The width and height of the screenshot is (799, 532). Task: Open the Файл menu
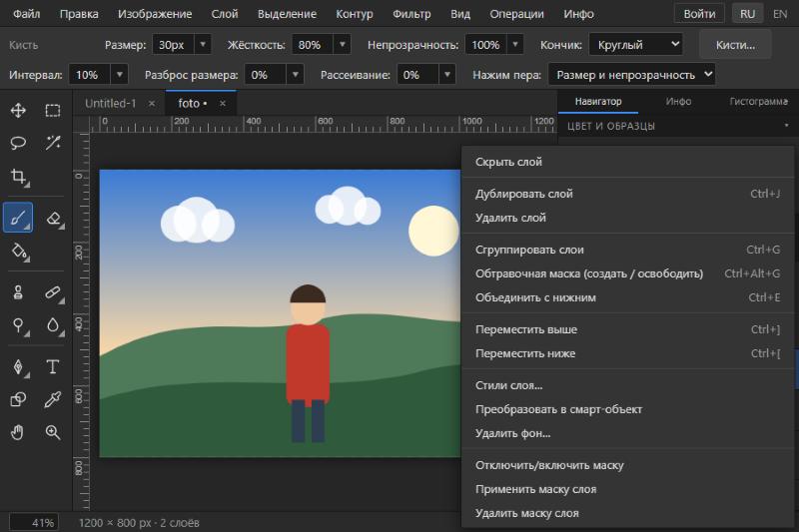click(x=27, y=14)
